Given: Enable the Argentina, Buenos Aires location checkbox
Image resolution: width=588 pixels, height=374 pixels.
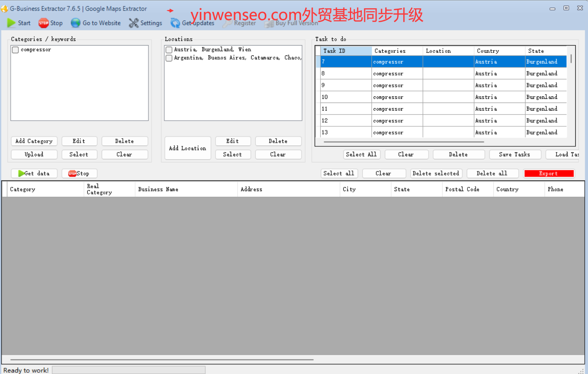Looking at the screenshot, I should click(x=169, y=58).
